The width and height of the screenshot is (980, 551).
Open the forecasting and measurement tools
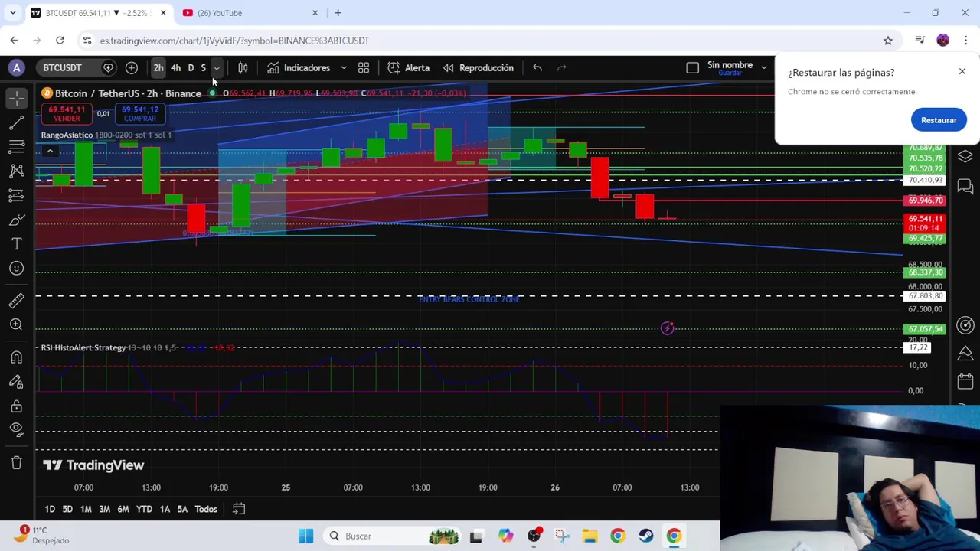click(16, 196)
